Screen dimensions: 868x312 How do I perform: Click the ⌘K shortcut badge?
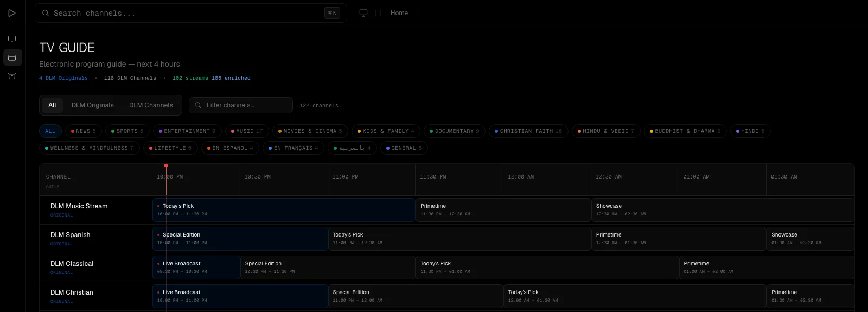click(332, 13)
